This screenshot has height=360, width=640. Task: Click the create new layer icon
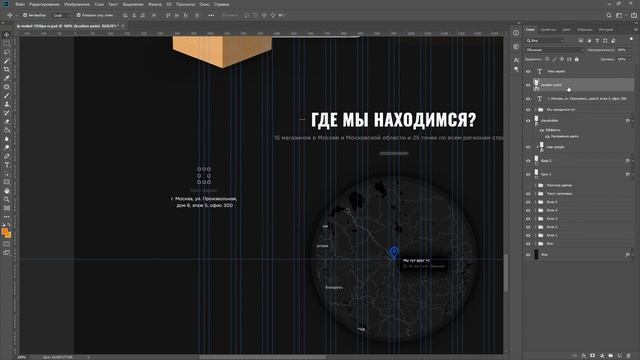pyautogui.click(x=620, y=356)
